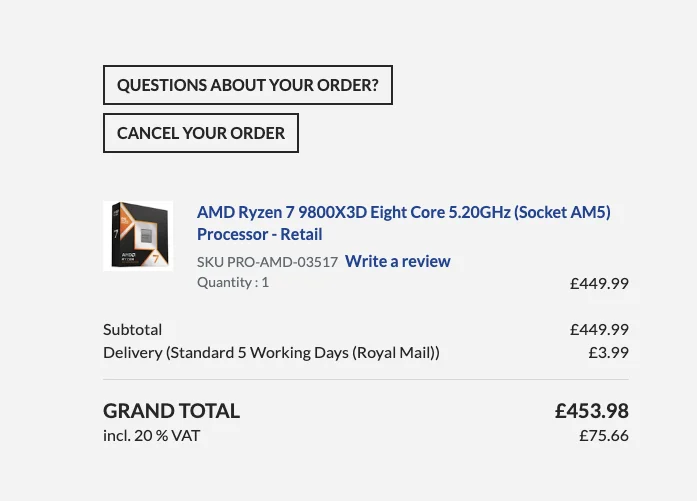
Task: Select the £3.99 delivery cost
Action: pos(609,353)
